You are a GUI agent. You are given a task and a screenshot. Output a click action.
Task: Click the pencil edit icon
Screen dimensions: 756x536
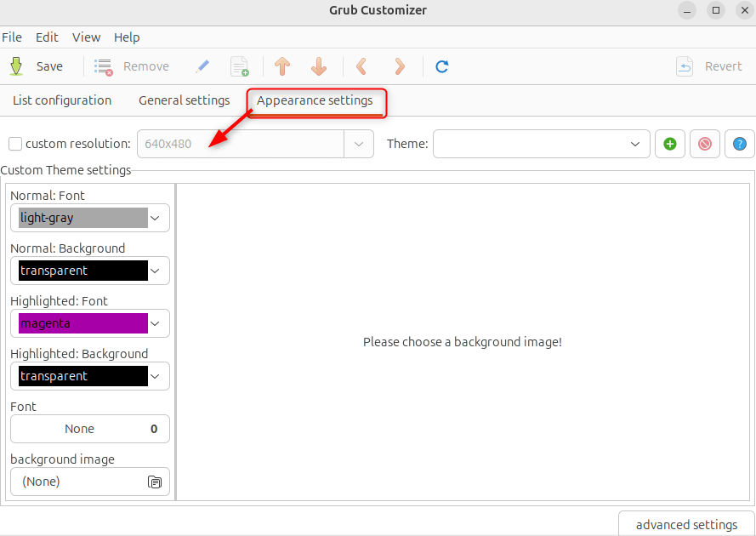click(x=202, y=66)
